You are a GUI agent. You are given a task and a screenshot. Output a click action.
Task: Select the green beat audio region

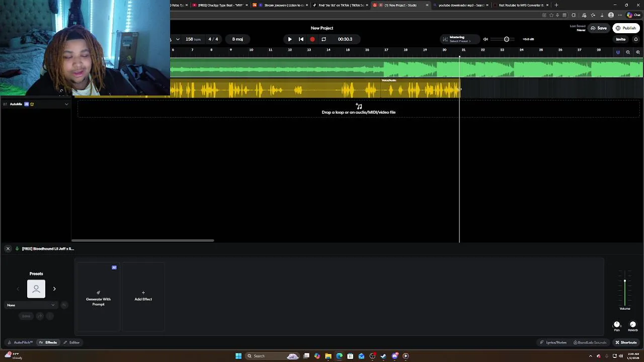point(407,68)
